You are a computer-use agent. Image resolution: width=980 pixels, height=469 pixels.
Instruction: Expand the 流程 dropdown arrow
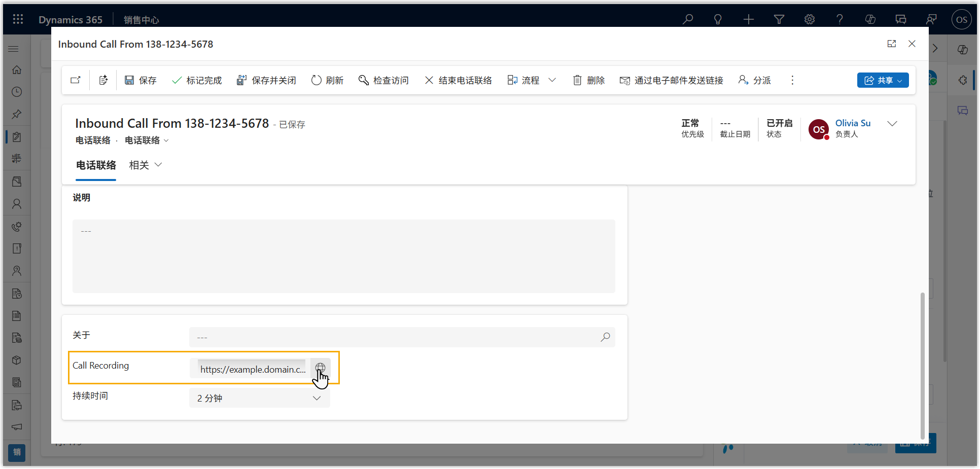point(552,80)
